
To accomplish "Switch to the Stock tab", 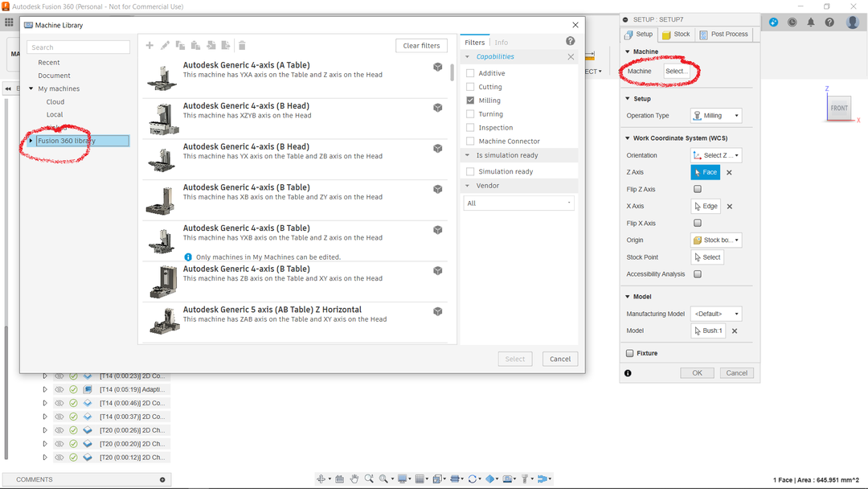I will tap(676, 35).
